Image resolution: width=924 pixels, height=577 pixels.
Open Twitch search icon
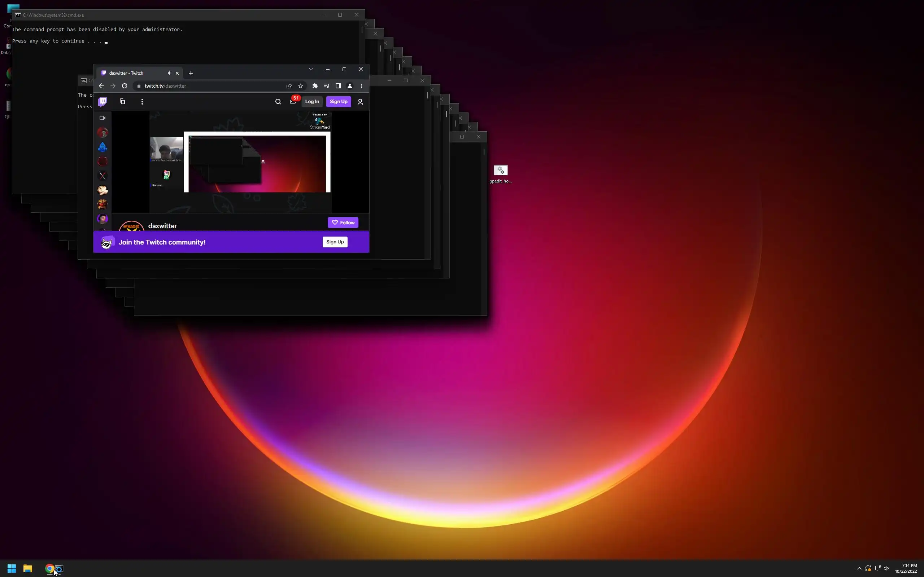point(278,101)
